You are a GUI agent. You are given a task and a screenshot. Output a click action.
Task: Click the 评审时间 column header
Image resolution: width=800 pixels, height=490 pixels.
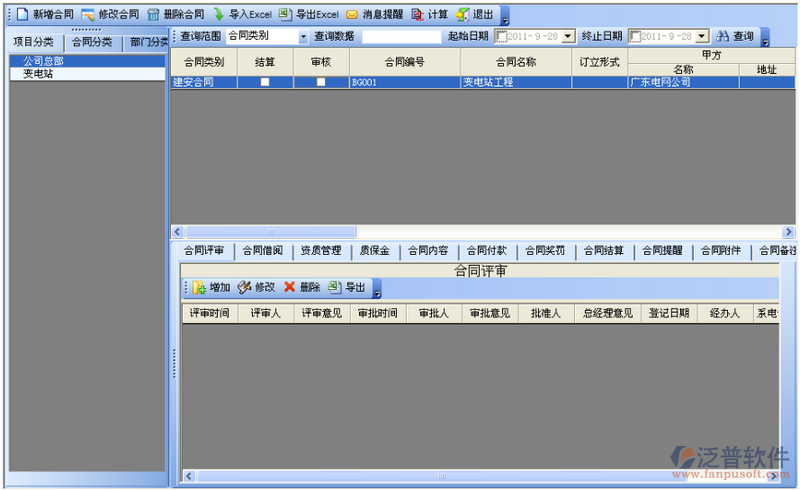click(x=210, y=313)
